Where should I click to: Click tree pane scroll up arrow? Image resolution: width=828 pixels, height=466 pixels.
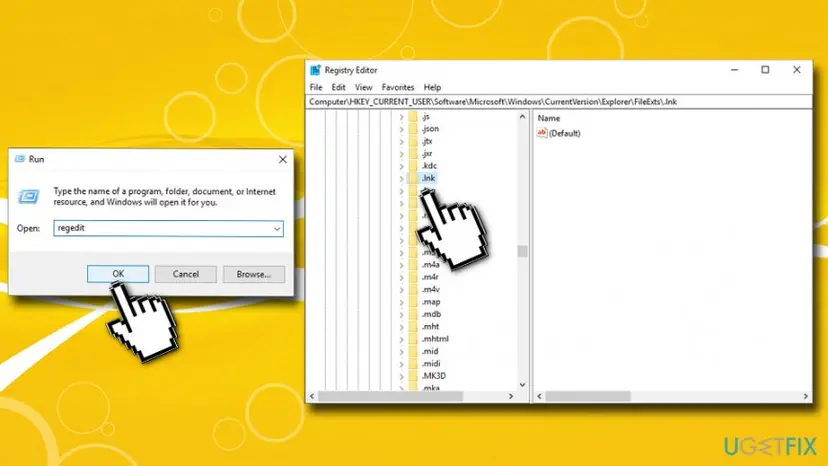[522, 116]
